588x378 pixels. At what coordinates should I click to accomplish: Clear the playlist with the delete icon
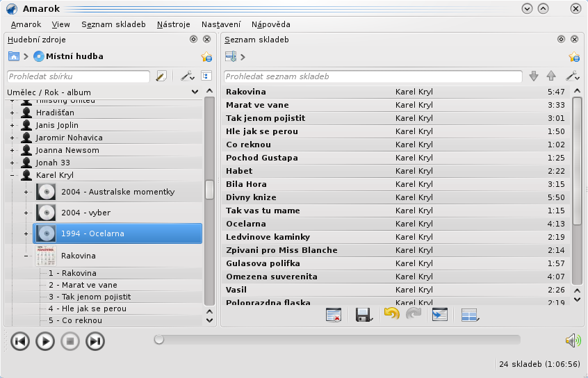click(x=334, y=315)
